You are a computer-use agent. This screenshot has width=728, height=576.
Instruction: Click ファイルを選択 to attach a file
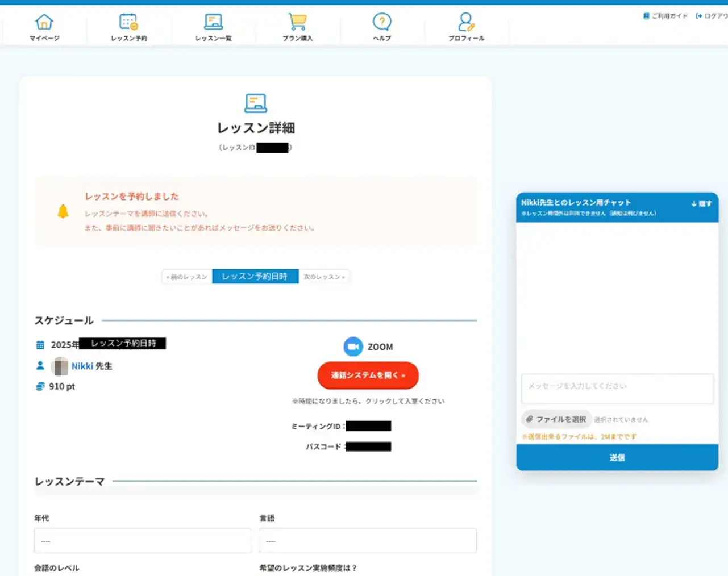pos(556,419)
